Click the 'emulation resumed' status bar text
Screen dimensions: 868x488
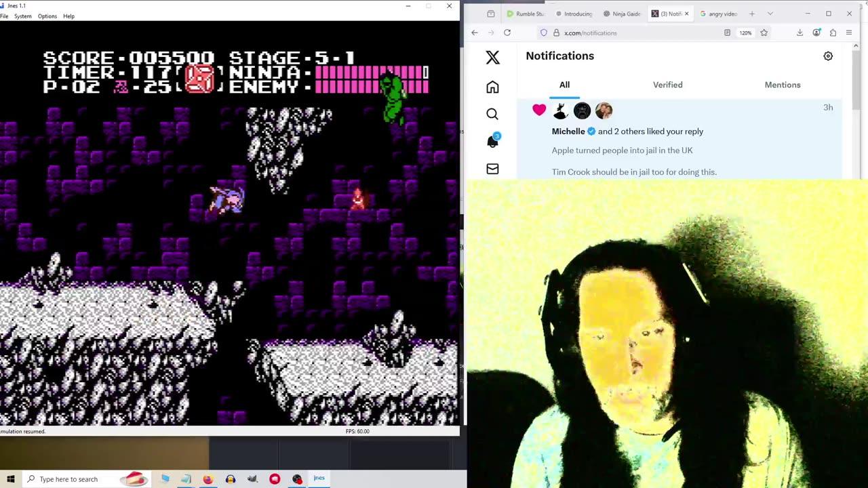(x=22, y=431)
